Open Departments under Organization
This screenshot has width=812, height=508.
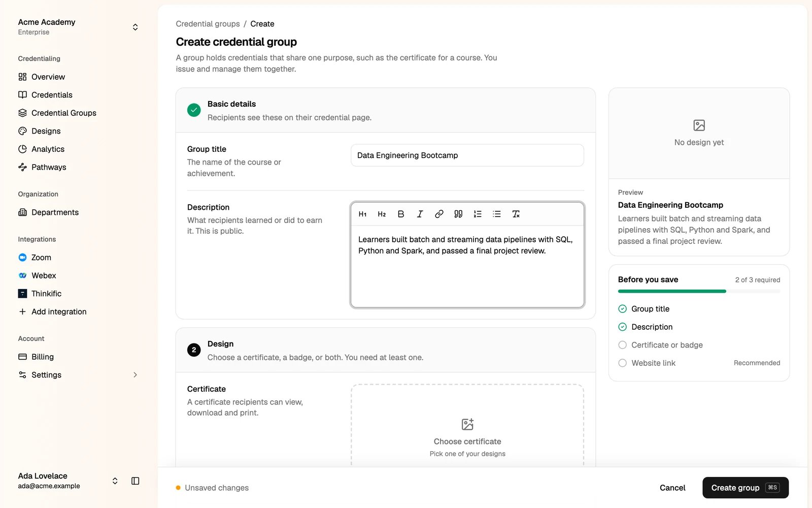pyautogui.click(x=79, y=212)
